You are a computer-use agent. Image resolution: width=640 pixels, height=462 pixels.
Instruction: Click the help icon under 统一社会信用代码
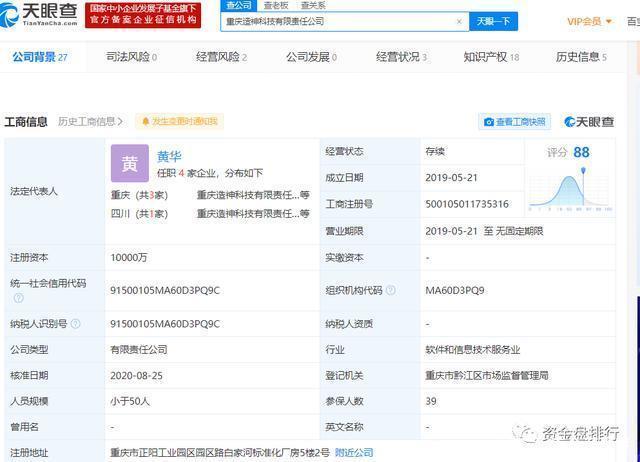click(18, 298)
